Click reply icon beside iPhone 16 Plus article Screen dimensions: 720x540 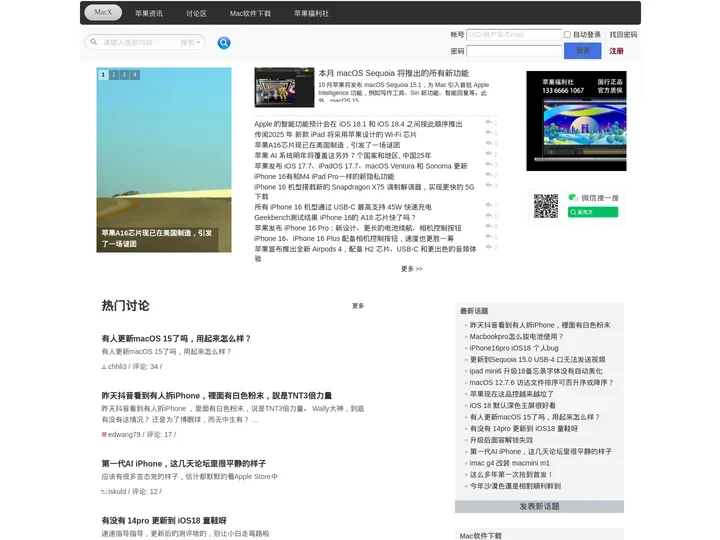489,237
